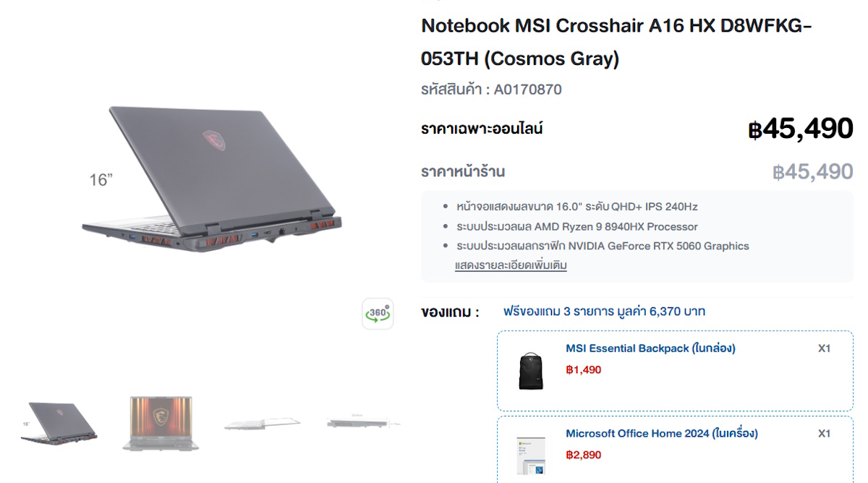
Task: Click the Microsoft Office box image
Action: pos(531,455)
